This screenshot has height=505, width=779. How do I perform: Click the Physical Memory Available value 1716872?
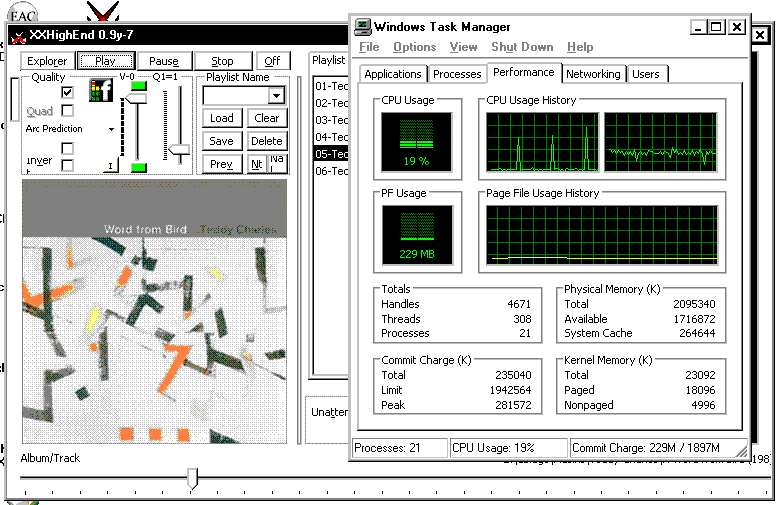695,319
